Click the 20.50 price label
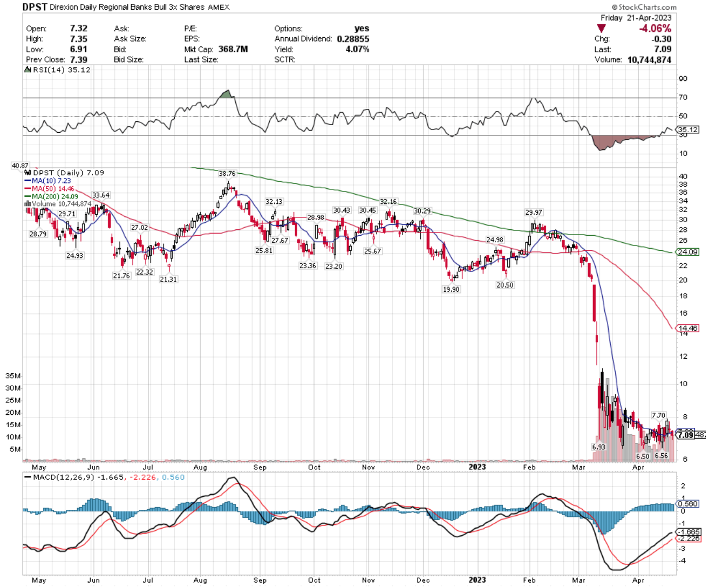 [505, 285]
